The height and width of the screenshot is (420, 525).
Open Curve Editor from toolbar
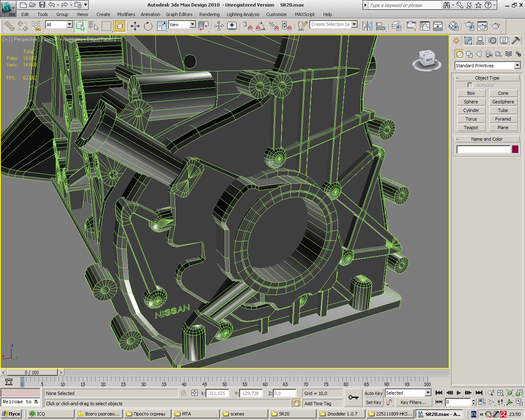coord(425,26)
